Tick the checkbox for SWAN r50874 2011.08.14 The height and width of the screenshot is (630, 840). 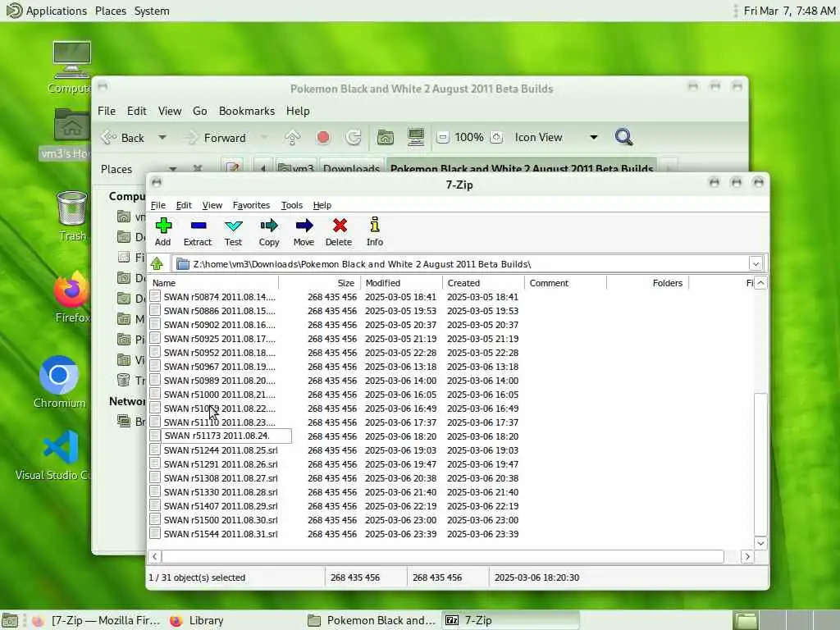tap(155, 296)
